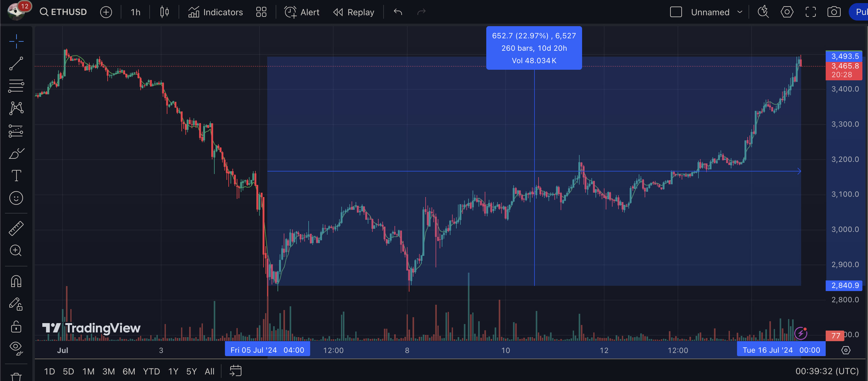This screenshot has height=381, width=868.
Task: Expand the Unnamed layout dropdown
Action: [x=740, y=12]
